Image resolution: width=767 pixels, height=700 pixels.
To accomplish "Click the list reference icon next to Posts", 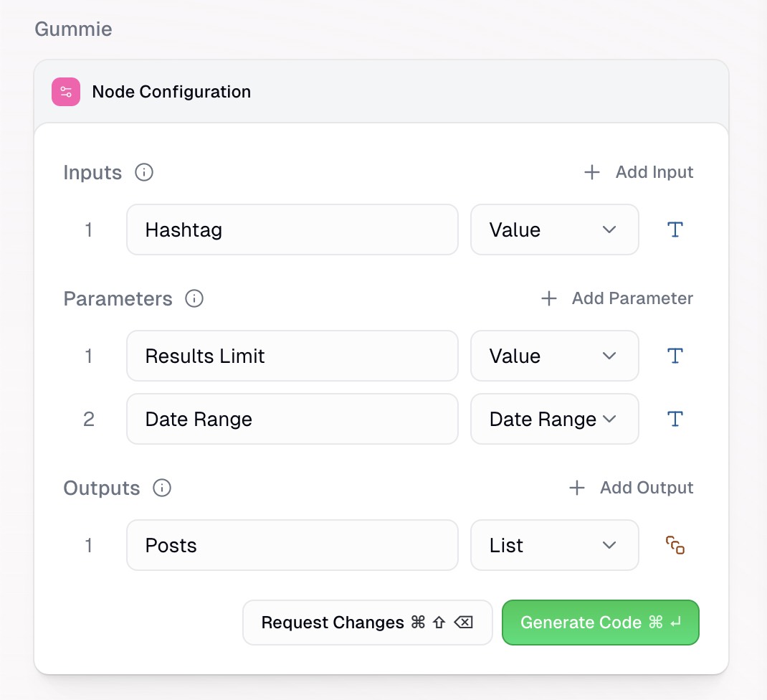I will click(x=675, y=545).
